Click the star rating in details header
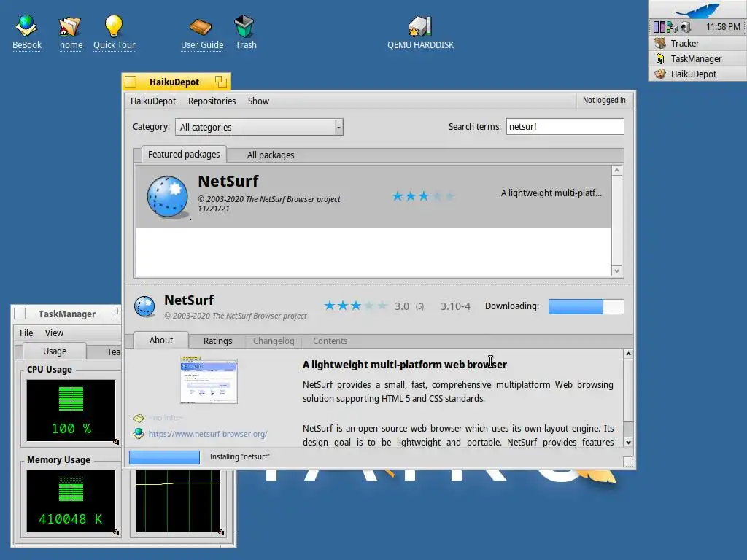 point(356,306)
